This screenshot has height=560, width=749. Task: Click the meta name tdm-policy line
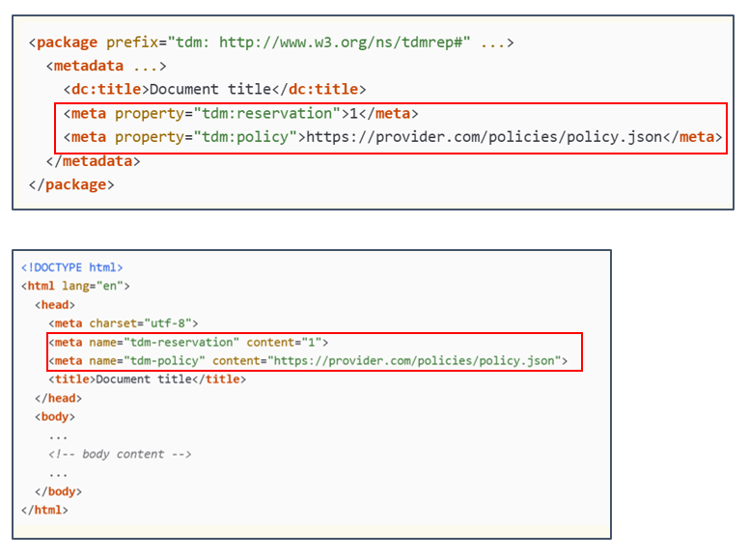click(308, 361)
